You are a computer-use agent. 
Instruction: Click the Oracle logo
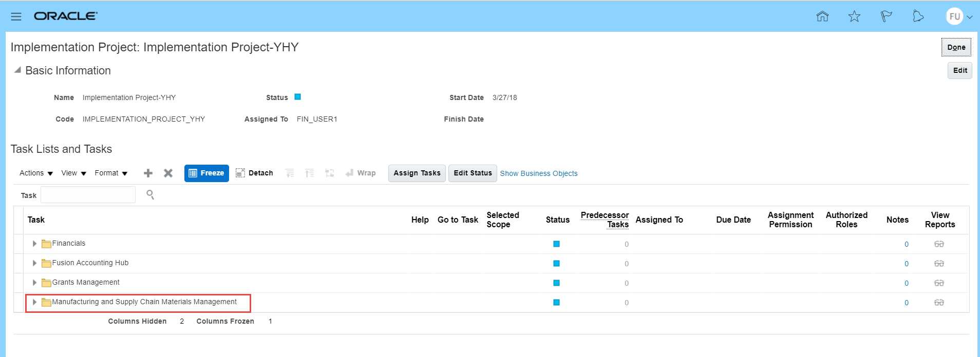click(65, 16)
